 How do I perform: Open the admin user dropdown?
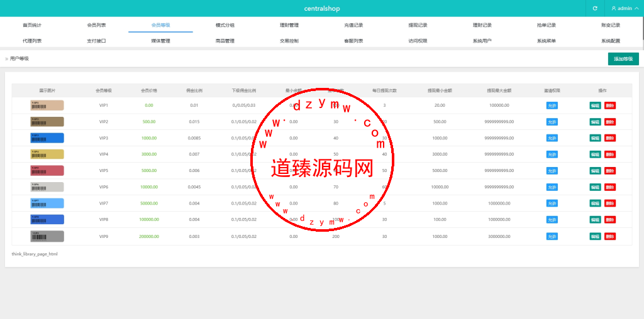click(624, 8)
